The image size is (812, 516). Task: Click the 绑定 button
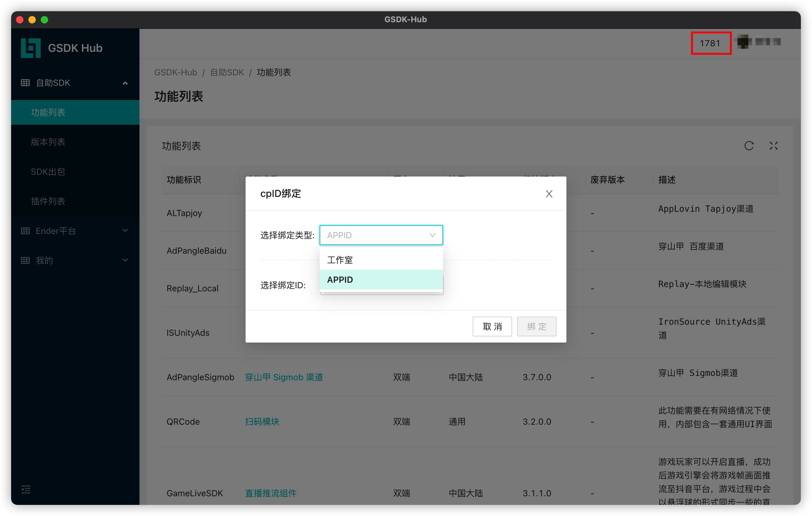point(536,326)
